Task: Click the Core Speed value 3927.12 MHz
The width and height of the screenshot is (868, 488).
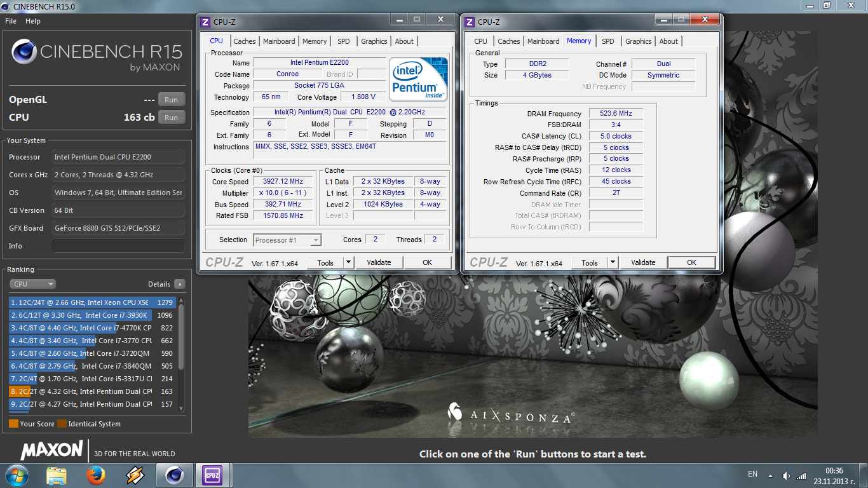Action: [284, 182]
